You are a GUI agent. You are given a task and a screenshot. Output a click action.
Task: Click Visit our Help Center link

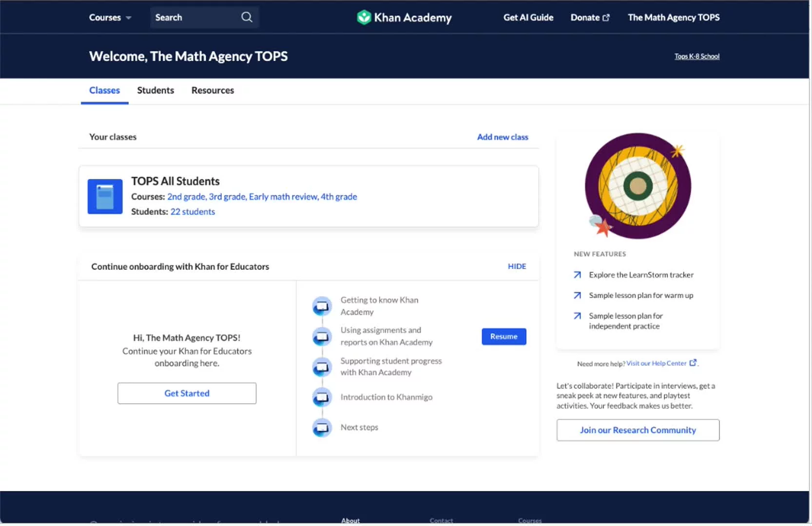657,363
